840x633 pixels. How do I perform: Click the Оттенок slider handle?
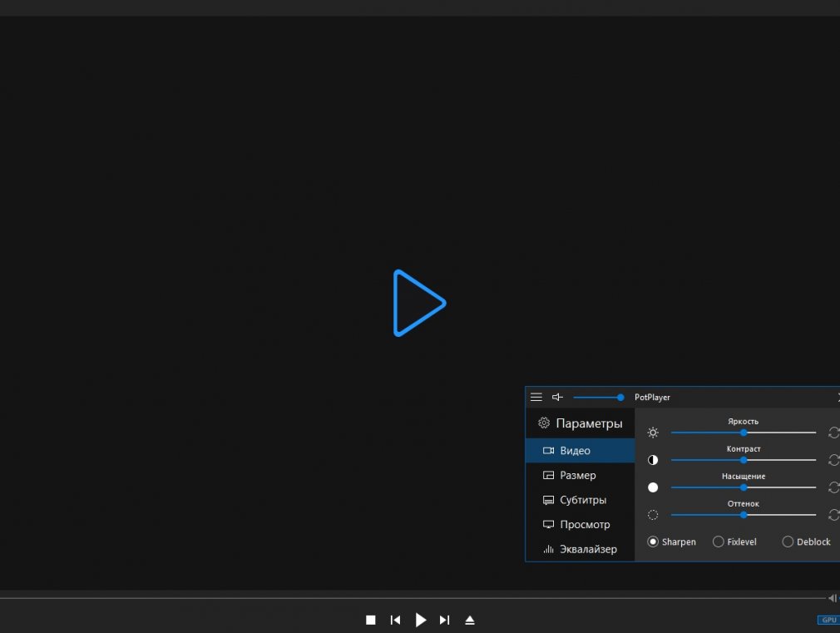tap(744, 515)
